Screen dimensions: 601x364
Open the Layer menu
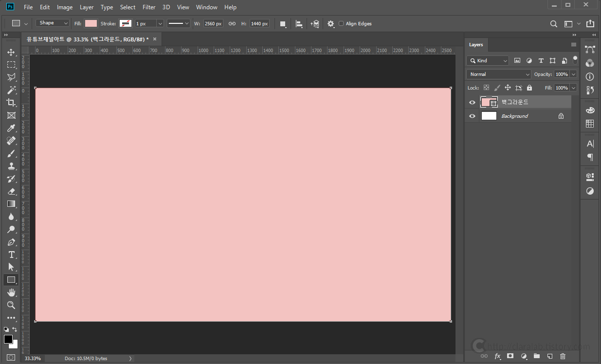[x=87, y=7]
